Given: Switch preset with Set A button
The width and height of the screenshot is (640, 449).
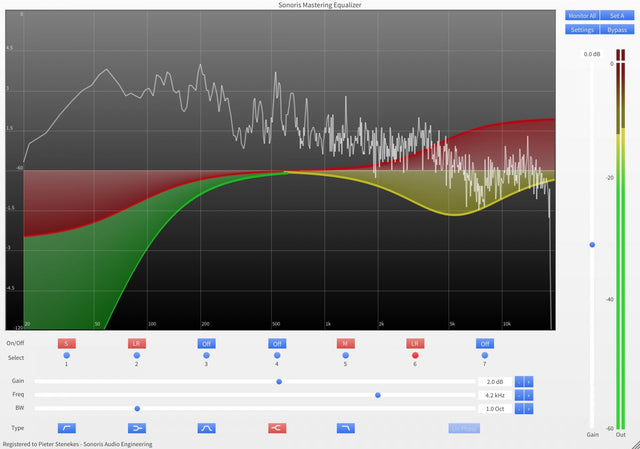Looking at the screenshot, I should [x=617, y=16].
